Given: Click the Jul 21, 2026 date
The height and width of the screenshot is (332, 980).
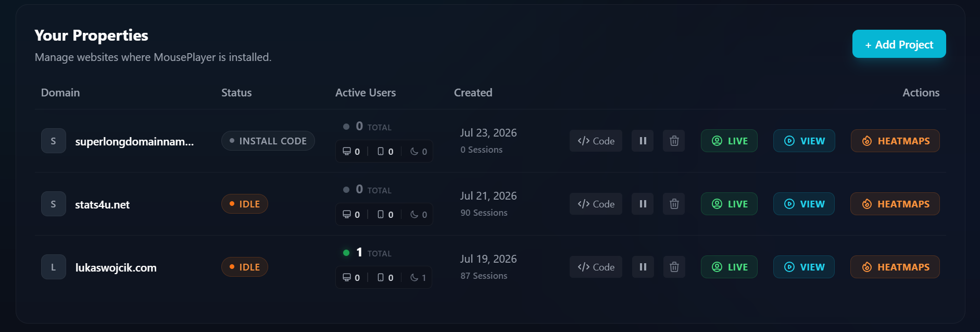Looking at the screenshot, I should click(488, 196).
